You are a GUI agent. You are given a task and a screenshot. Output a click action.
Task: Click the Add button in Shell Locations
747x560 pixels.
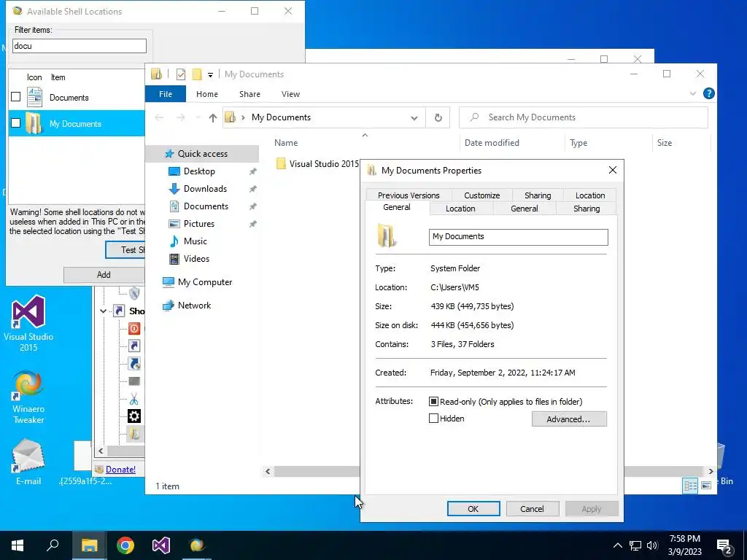pos(104,274)
